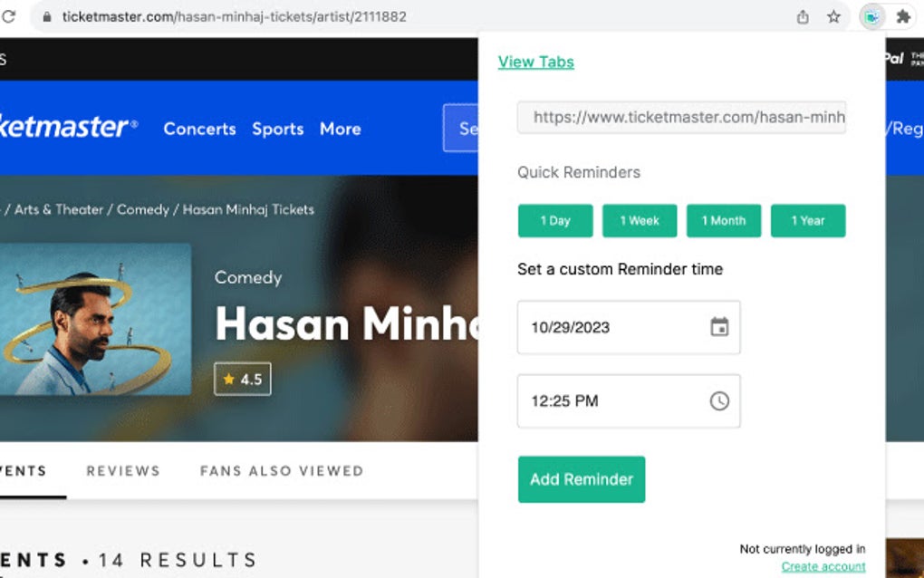Click the clock icon in the time field
This screenshot has width=924, height=578.
pyautogui.click(x=719, y=400)
